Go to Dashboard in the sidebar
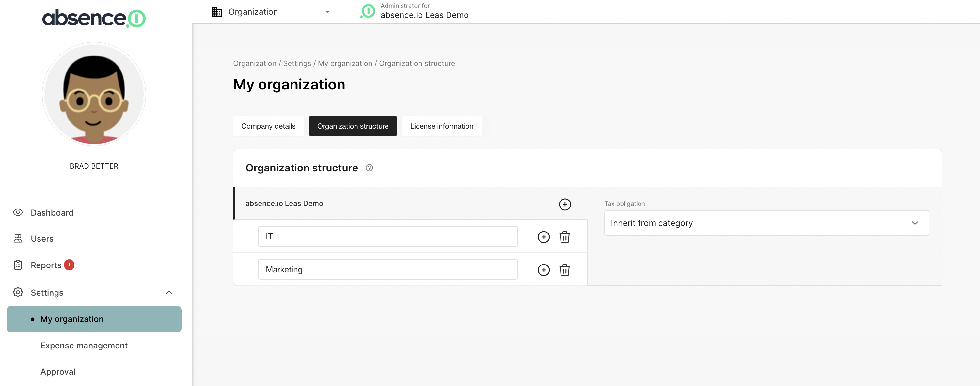 click(x=52, y=212)
